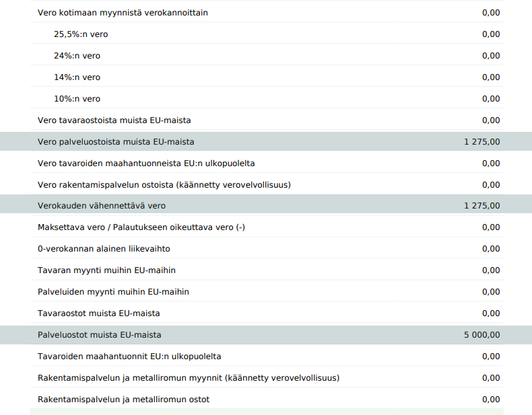
Task: Click 'Tavaroiden maahantuonnit EU:n ulkopuolelta' row
Action: (x=129, y=356)
